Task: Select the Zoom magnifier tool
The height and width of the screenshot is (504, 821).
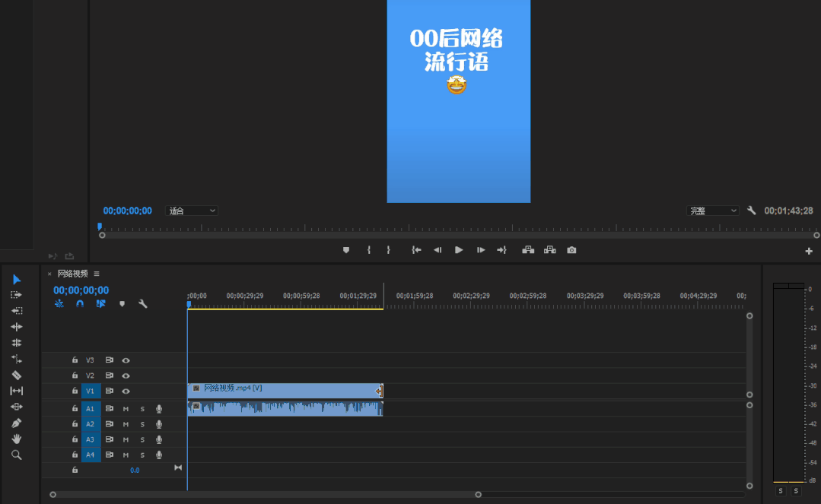Action: pyautogui.click(x=16, y=455)
